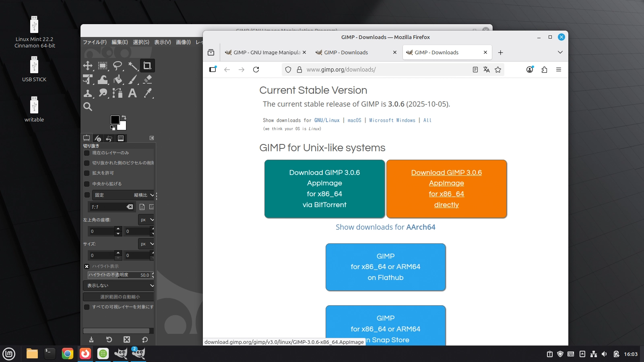Toggle the 固定 aspect checkbox
This screenshot has height=362, width=644.
[87, 195]
